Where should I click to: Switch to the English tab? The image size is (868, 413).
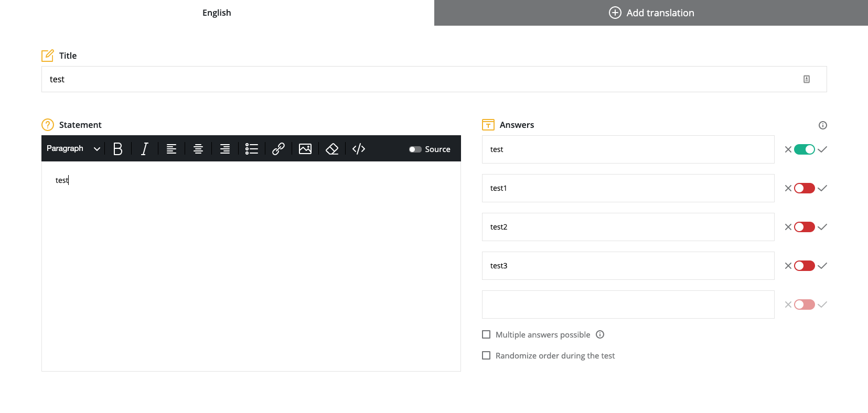click(217, 13)
